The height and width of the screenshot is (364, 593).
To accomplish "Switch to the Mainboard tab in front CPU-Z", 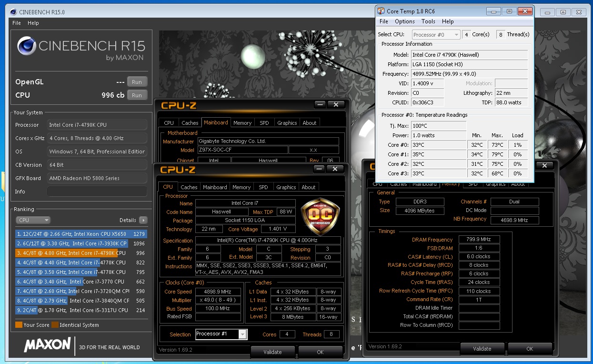I will tap(215, 187).
